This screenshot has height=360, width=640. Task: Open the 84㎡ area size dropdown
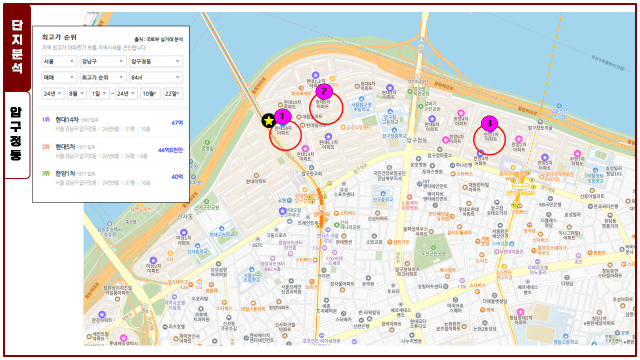click(156, 77)
